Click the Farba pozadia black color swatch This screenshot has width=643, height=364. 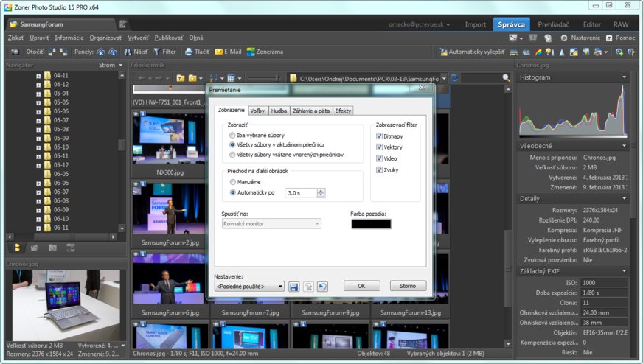click(371, 224)
